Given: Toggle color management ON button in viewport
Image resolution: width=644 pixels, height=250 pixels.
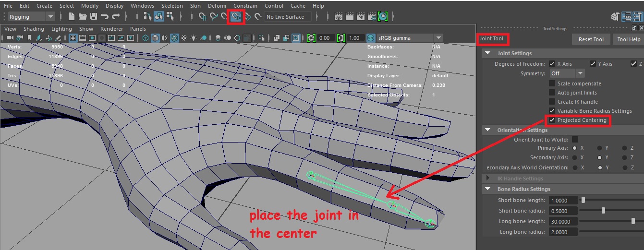Looking at the screenshot, I should point(371,38).
